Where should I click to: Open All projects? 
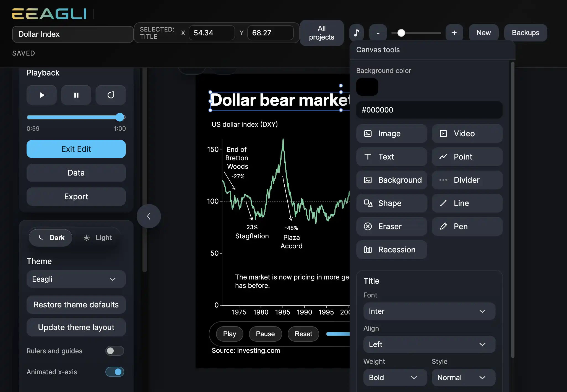pos(321,33)
